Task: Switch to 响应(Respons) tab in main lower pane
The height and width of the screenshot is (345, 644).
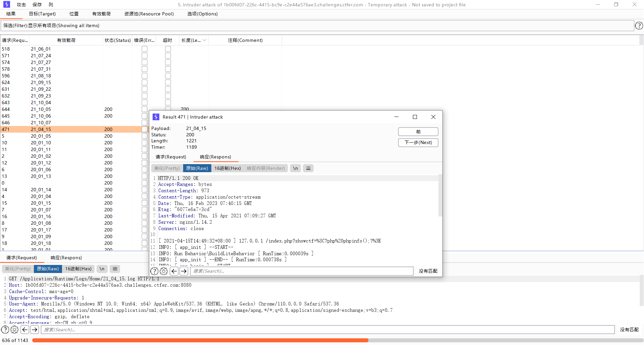Action: (66, 258)
